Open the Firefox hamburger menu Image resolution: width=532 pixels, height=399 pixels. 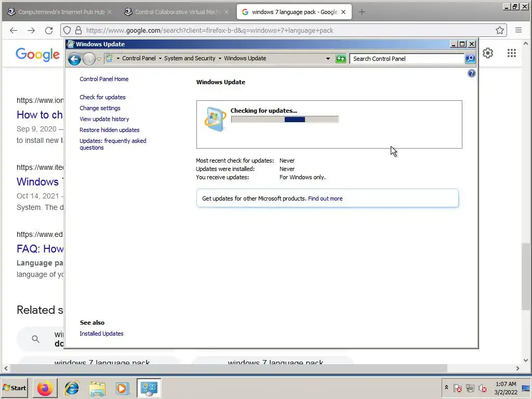pyautogui.click(x=518, y=30)
